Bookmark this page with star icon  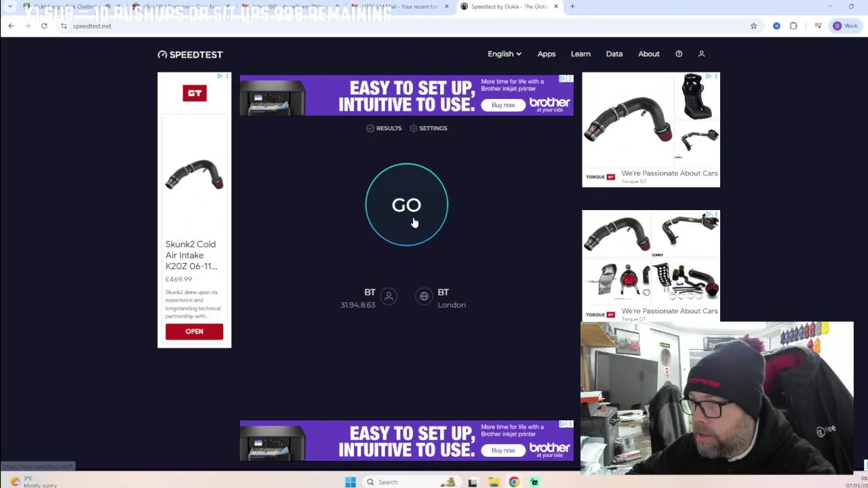coord(753,26)
